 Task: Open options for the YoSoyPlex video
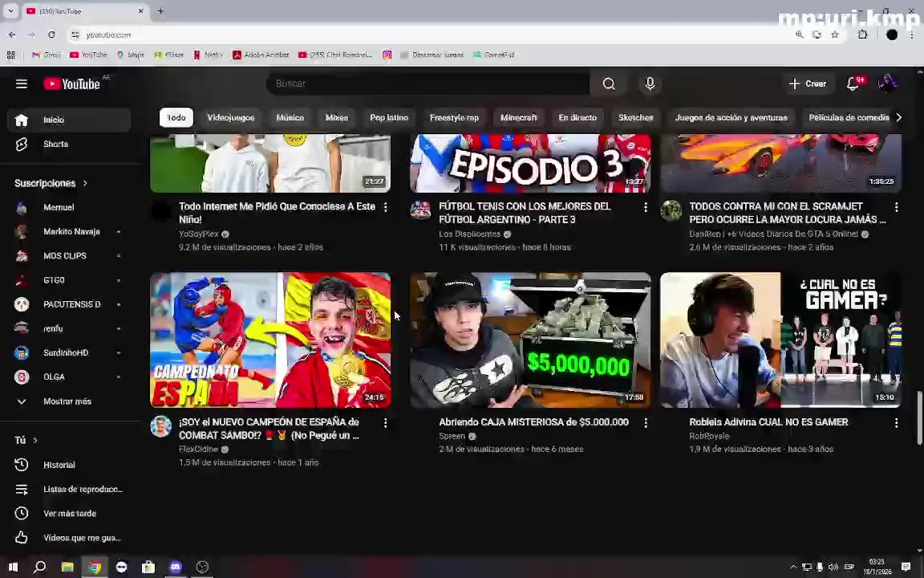click(385, 207)
